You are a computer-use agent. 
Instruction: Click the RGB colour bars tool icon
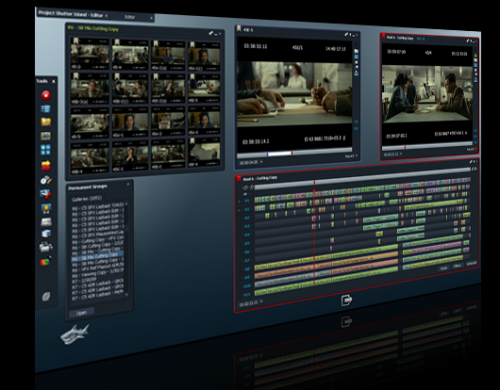point(45,261)
